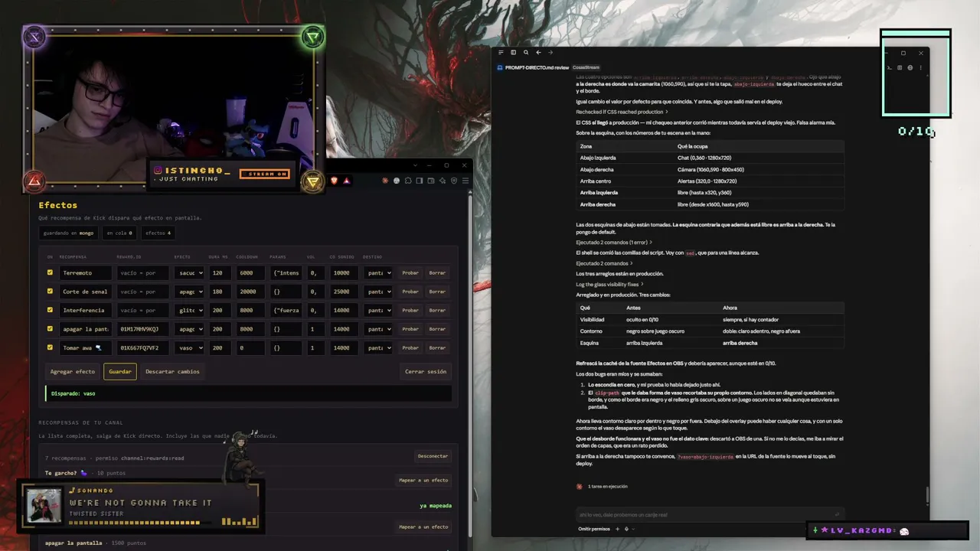Click the running task status icon

(x=580, y=487)
